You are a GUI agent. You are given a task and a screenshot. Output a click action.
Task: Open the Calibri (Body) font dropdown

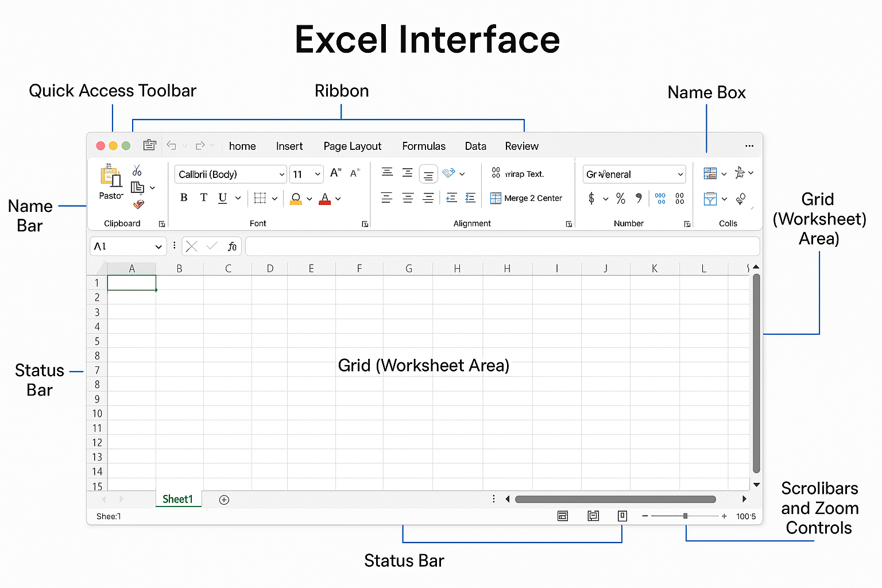coord(230,174)
